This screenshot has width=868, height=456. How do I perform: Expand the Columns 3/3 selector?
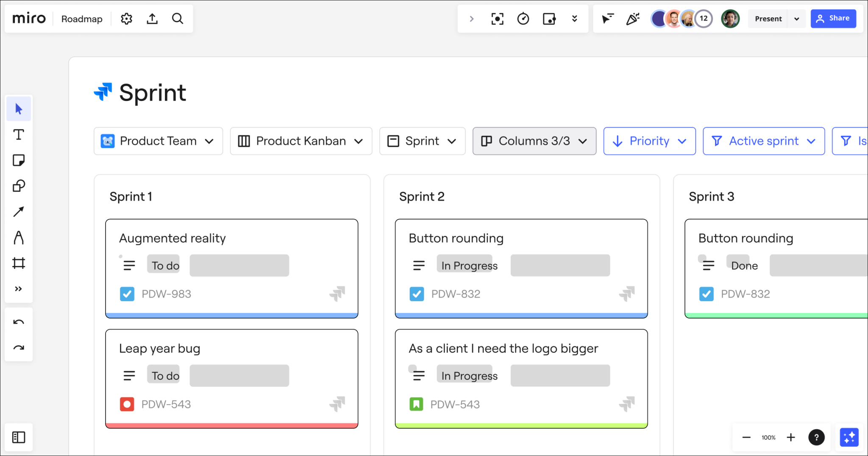coord(534,141)
